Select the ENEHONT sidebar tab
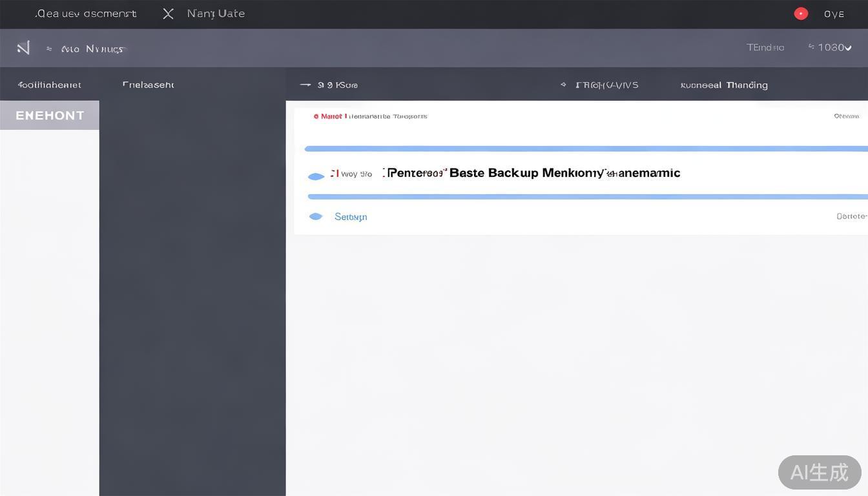The image size is (868, 496). [x=50, y=116]
